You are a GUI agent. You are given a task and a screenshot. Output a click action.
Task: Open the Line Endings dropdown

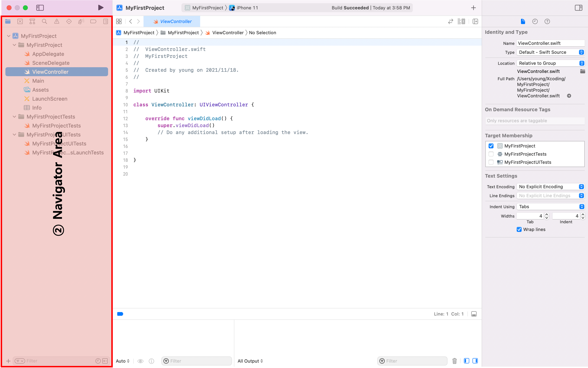pos(551,195)
